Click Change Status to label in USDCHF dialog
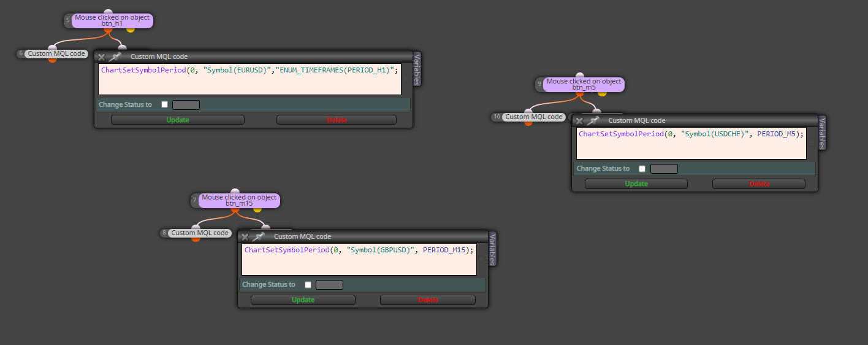 pos(603,168)
